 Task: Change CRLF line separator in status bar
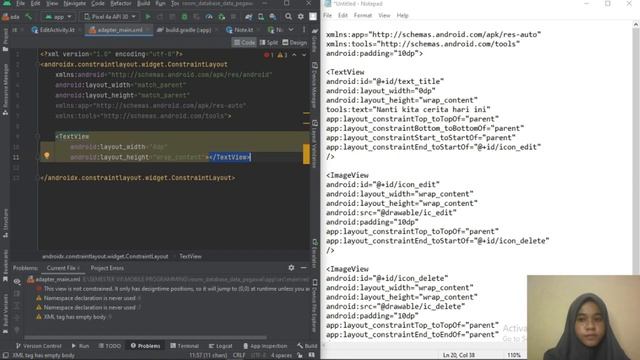tap(239, 356)
